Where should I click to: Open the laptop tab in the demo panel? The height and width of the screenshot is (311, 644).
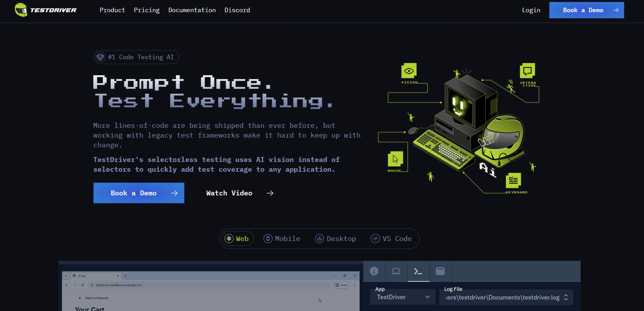[x=396, y=271]
